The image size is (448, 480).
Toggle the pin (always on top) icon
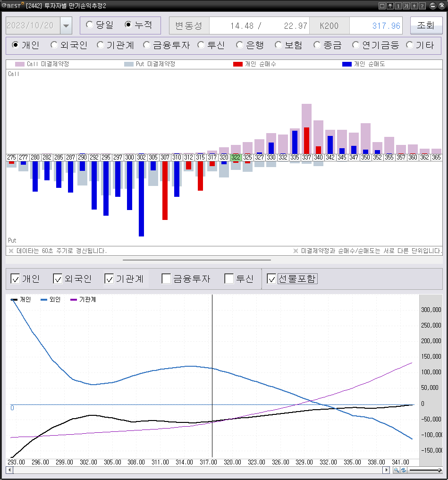tap(390, 6)
